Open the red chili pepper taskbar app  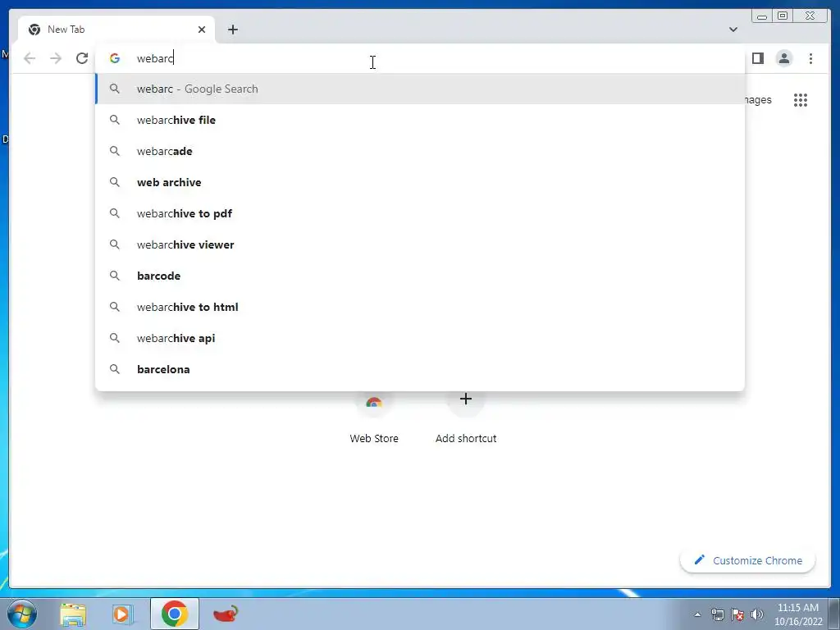click(x=226, y=614)
